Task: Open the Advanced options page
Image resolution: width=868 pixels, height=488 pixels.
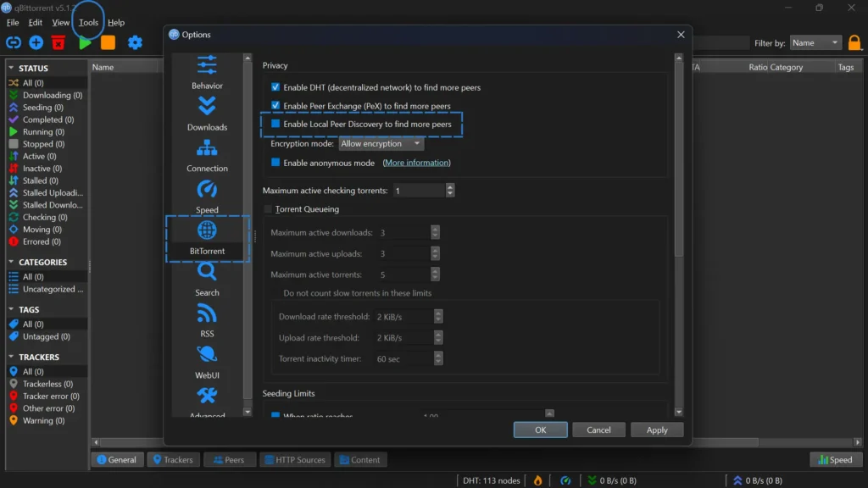Action: click(207, 401)
